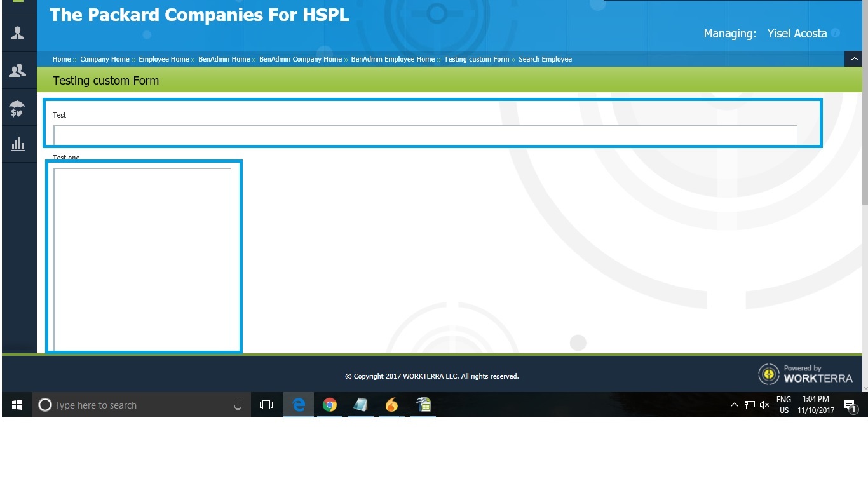Image resolution: width=868 pixels, height=488 pixels.
Task: Open Testing custom Form breadcrumb
Action: (x=477, y=59)
